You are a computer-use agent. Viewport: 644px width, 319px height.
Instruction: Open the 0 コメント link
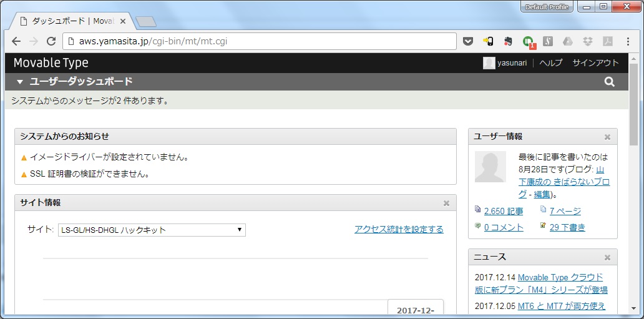504,228
